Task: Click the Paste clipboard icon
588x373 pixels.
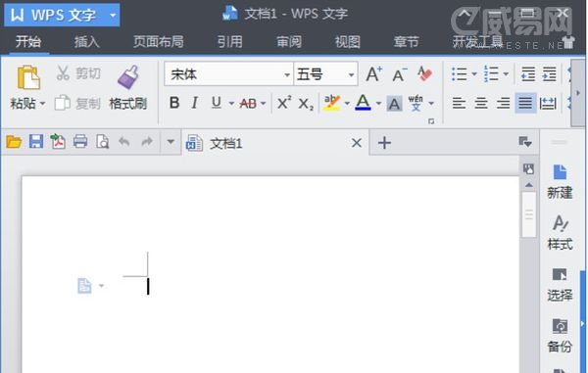Action: tap(28, 77)
